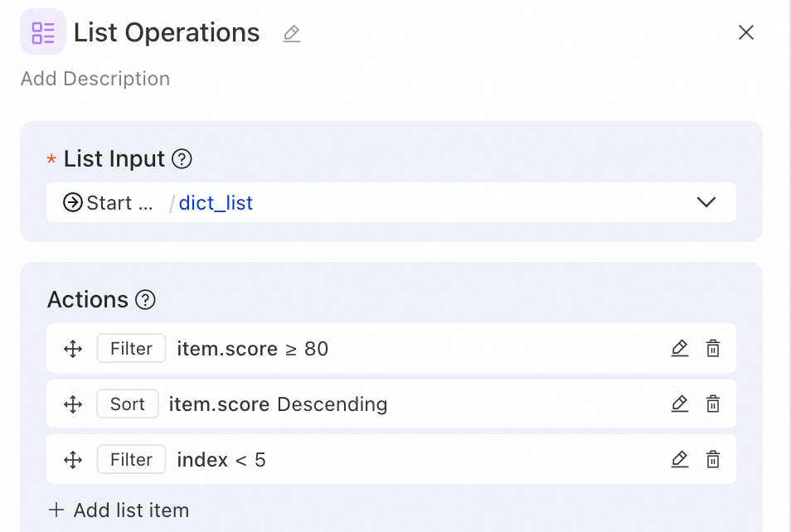
Task: Open the List Input dropdown chevron
Action: 706,202
